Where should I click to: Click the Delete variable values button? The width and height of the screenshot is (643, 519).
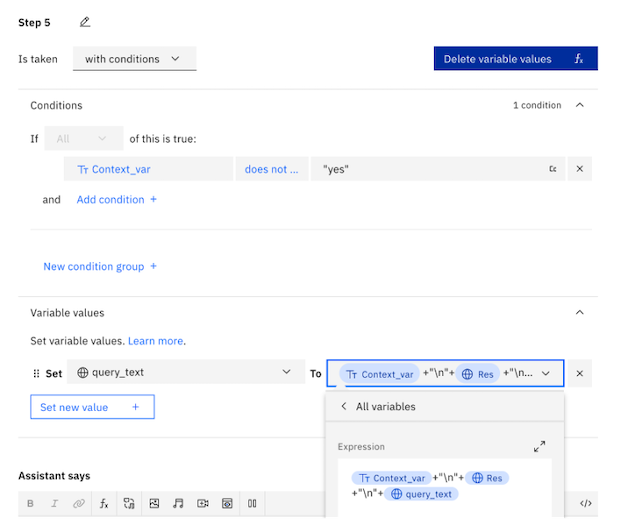(515, 59)
